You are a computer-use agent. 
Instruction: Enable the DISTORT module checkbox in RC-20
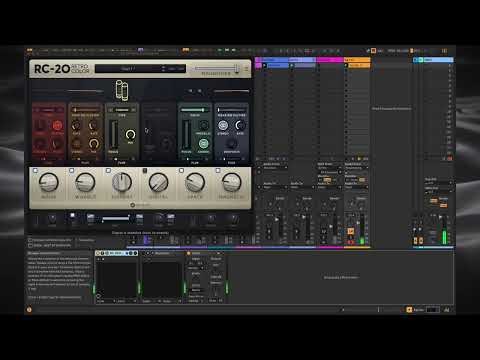point(108,170)
